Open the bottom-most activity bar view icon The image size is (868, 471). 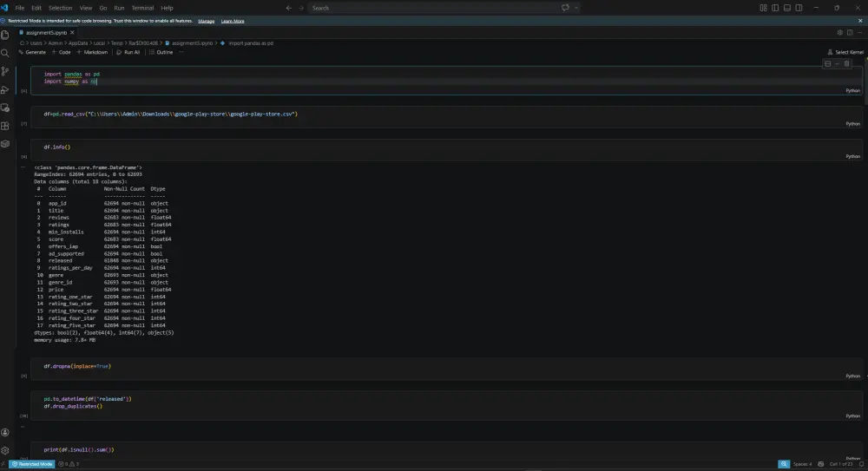click(5, 144)
